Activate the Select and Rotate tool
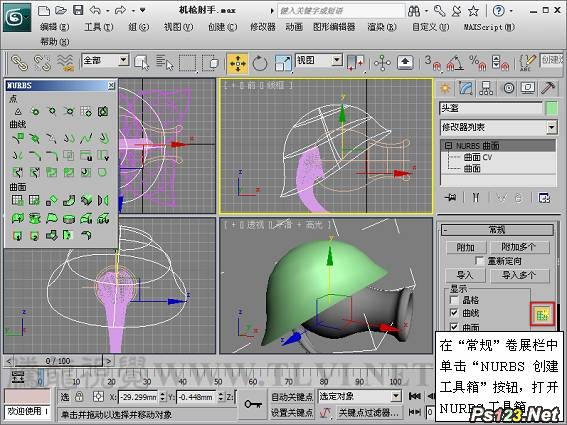 [260, 63]
